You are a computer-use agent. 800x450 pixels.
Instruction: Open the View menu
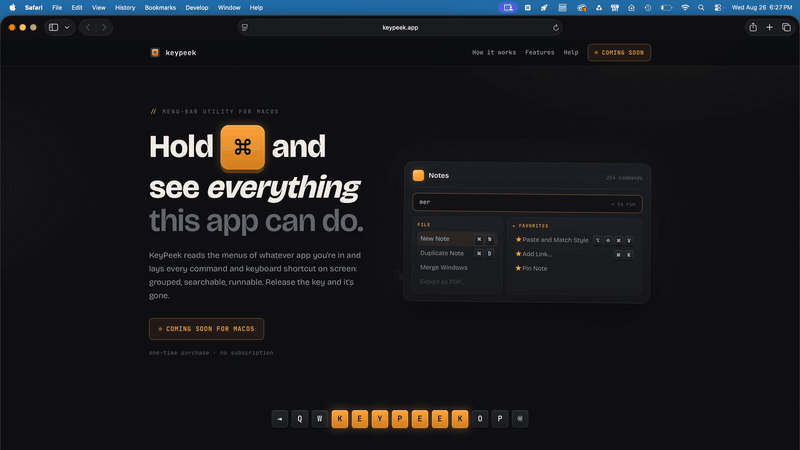pyautogui.click(x=98, y=8)
